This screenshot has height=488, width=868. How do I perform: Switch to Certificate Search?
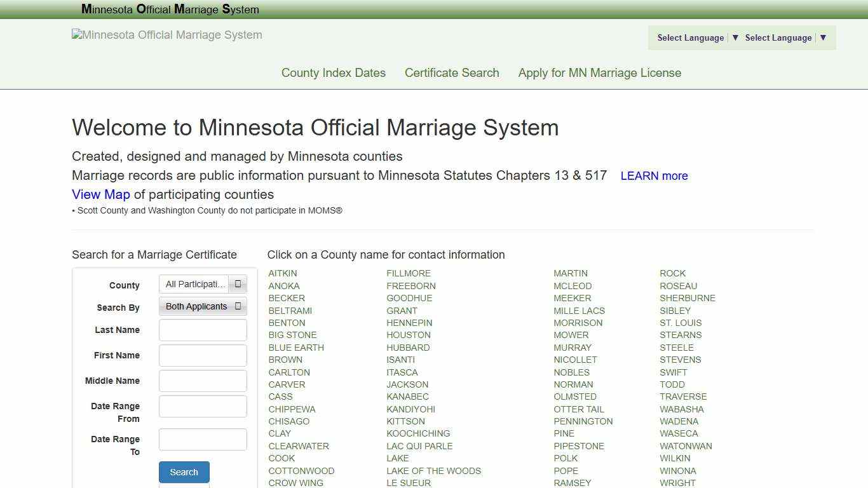(452, 72)
